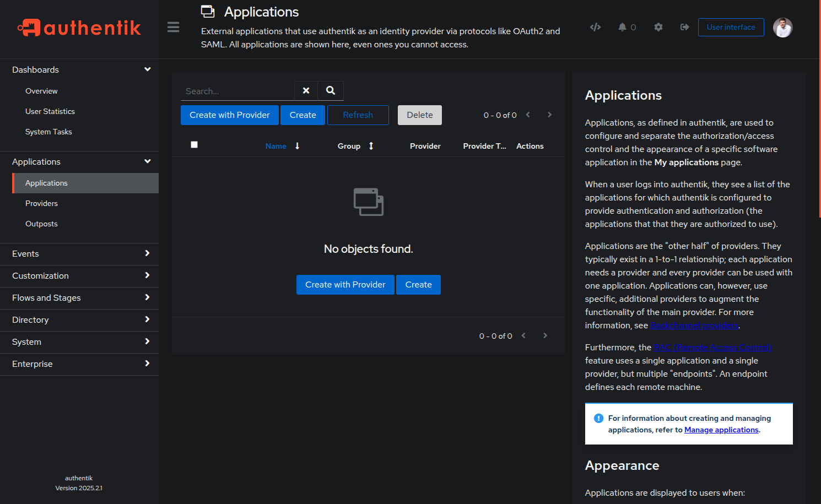The height and width of the screenshot is (504, 821).
Task: Run search with magnifier icon
Action: (x=331, y=91)
